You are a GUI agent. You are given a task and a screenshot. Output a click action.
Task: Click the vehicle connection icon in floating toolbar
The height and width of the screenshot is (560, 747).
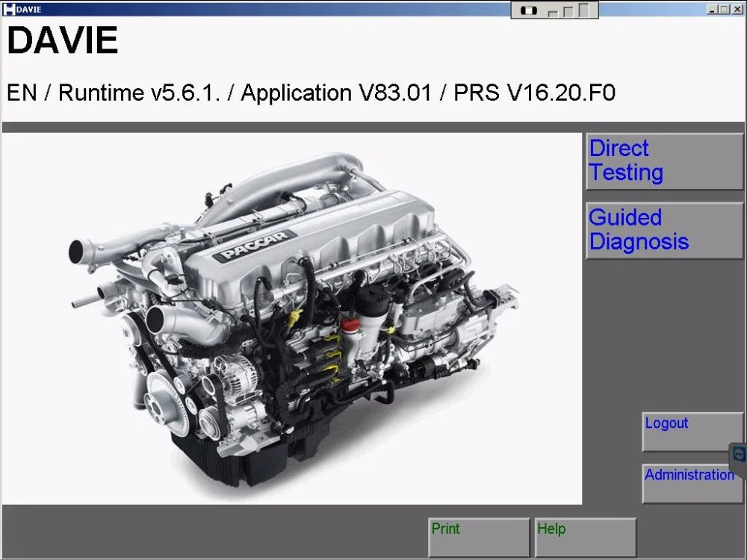click(528, 10)
